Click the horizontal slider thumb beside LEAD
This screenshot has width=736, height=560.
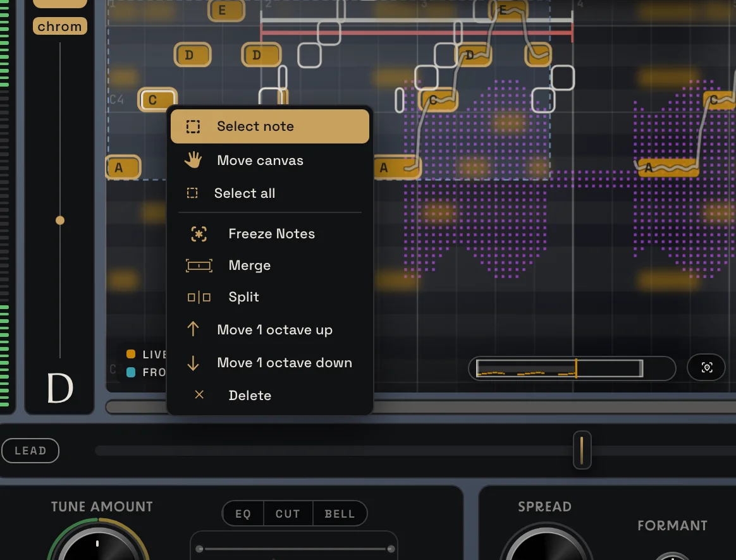click(582, 450)
